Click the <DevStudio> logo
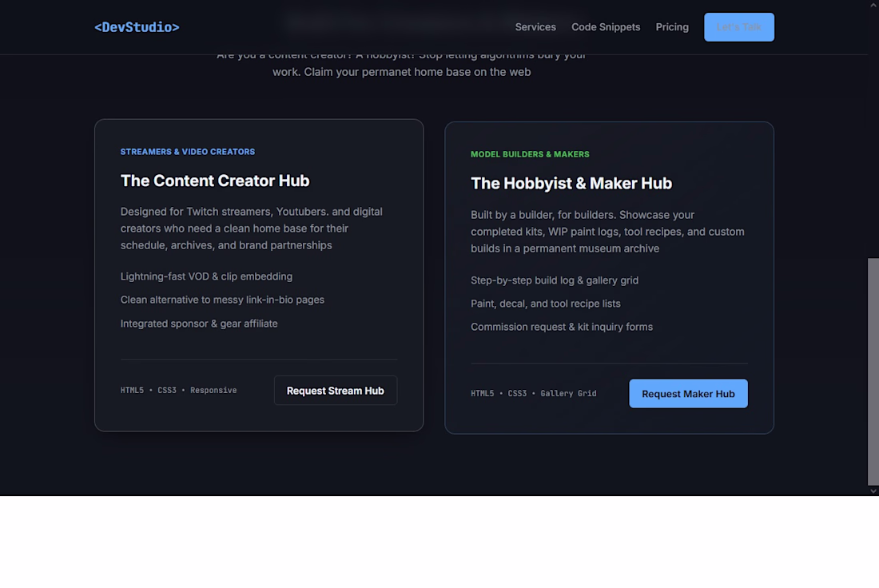 (137, 27)
